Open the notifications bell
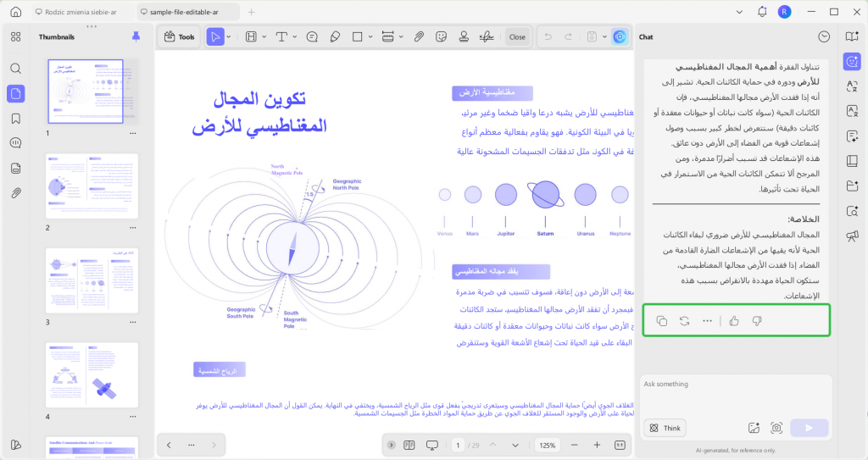Viewport: 868px width, 460px height. (x=762, y=12)
